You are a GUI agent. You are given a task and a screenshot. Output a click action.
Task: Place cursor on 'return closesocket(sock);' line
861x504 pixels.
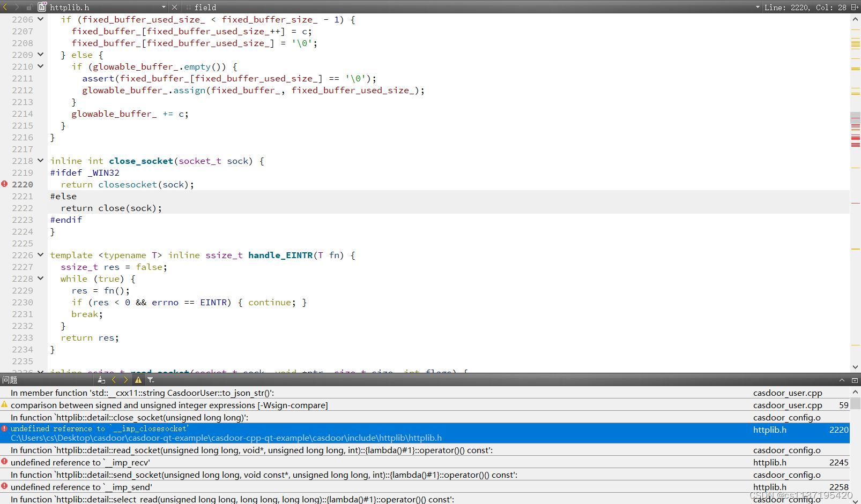click(x=127, y=184)
